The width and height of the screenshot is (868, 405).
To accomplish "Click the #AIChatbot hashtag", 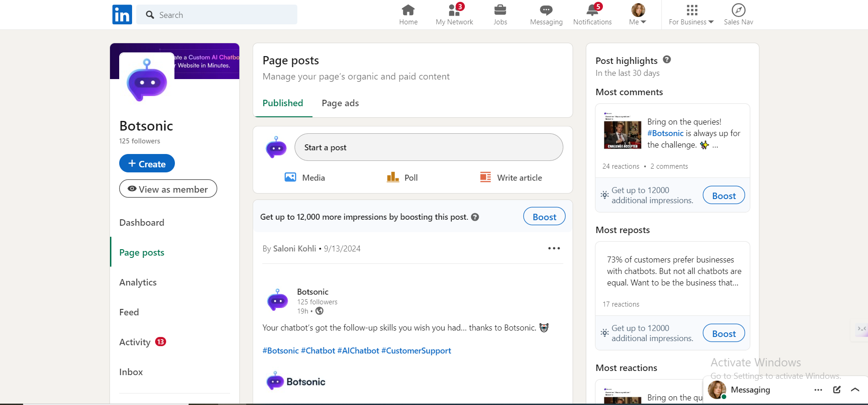I will pos(358,351).
